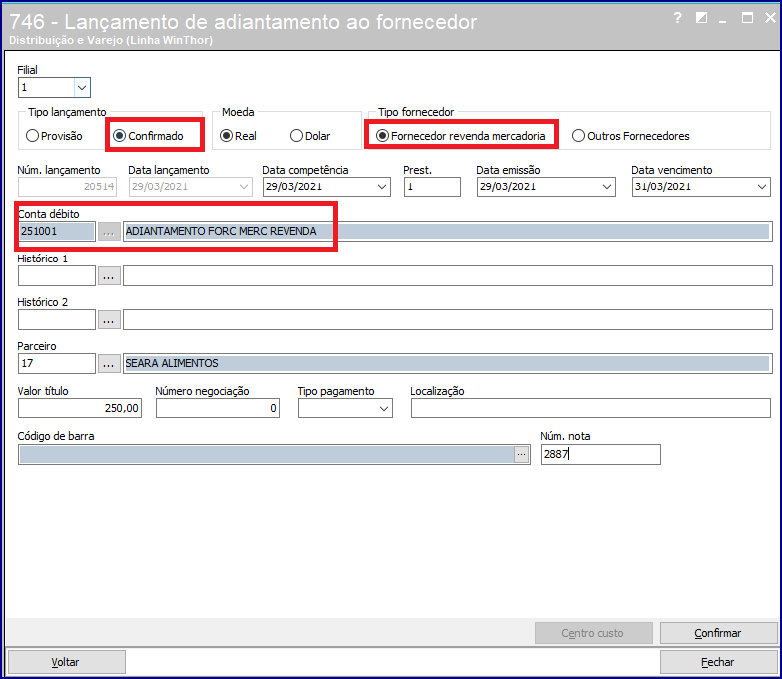Screen dimensions: 782x679
Task: Select Confirmado radio option
Action: pos(148,136)
